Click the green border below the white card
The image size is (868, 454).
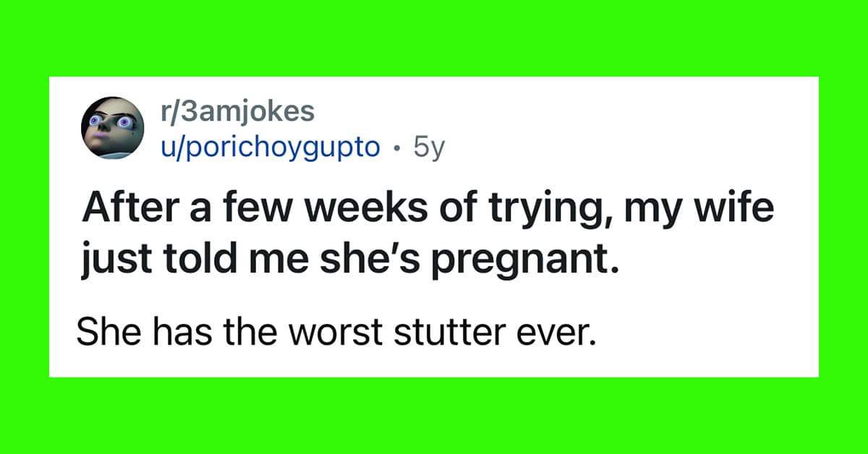click(x=434, y=416)
